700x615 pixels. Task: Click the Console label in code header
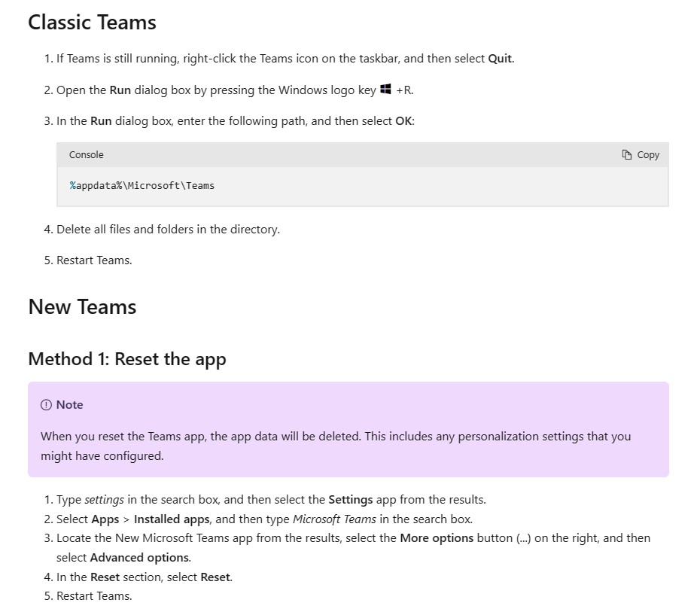(86, 154)
